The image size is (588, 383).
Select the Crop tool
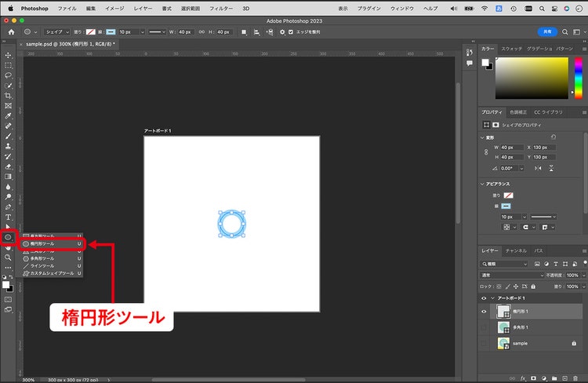point(8,96)
